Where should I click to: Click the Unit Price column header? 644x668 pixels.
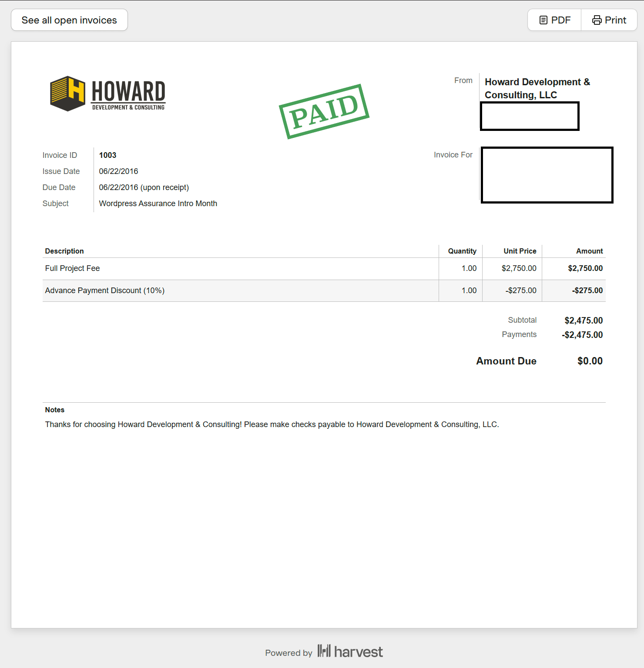[x=520, y=251]
